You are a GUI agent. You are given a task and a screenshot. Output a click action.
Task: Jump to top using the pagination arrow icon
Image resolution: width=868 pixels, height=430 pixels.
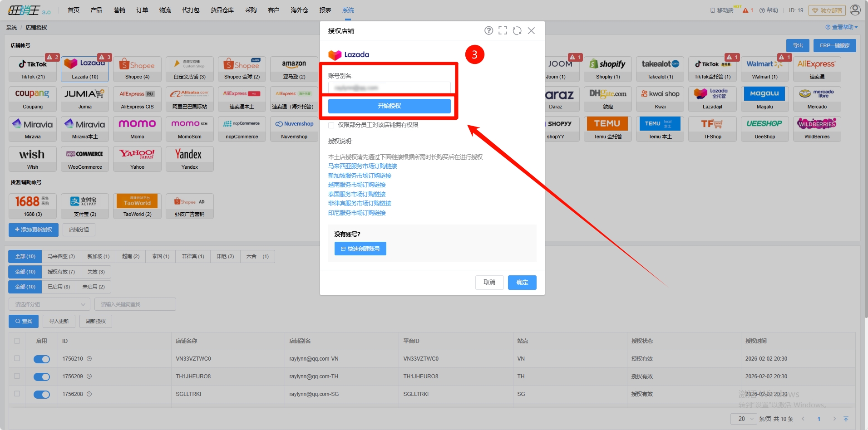[x=846, y=419]
